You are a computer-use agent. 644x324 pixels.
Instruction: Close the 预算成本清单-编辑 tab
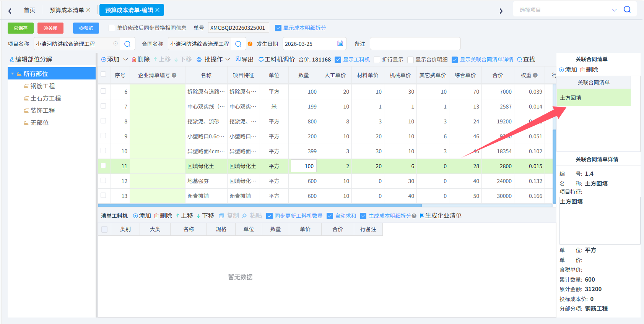point(157,10)
